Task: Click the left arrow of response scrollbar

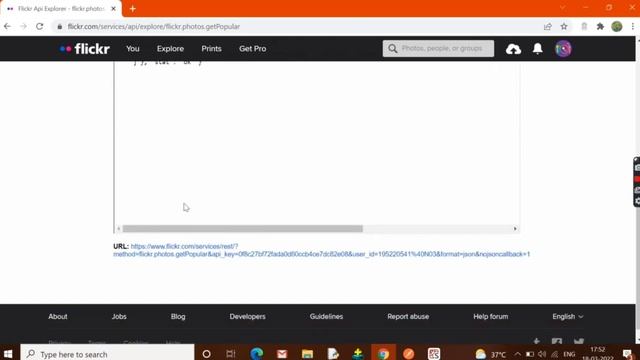Action: click(118, 229)
